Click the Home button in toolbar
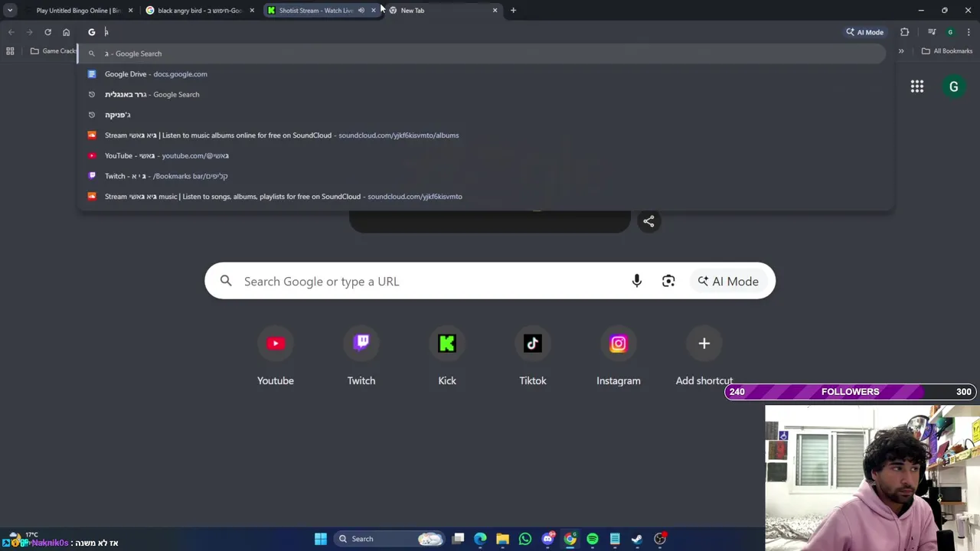The image size is (980, 551). [x=66, y=32]
